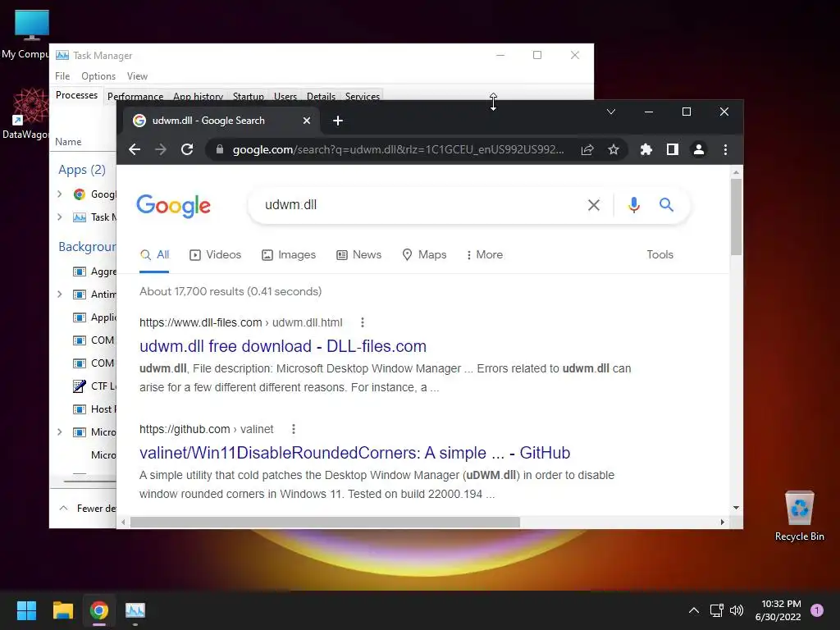Viewport: 840px width, 630px height.
Task: Open notification badge in tray
Action: [x=817, y=610]
